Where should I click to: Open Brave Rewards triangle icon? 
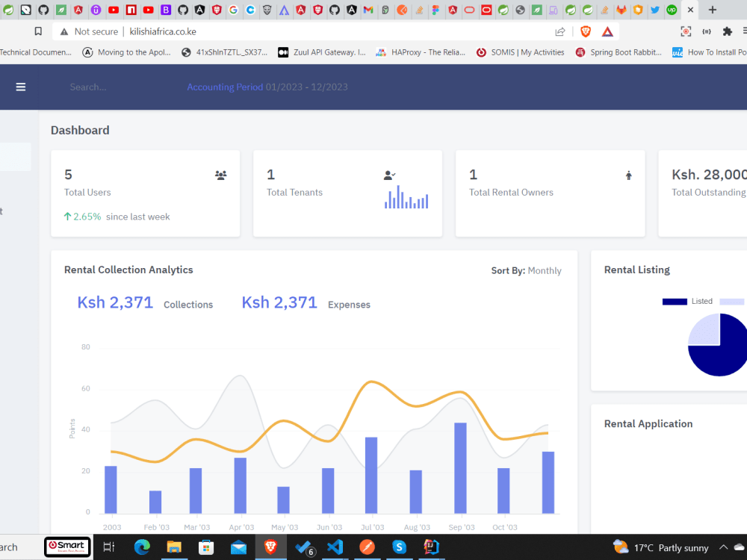[x=607, y=31]
